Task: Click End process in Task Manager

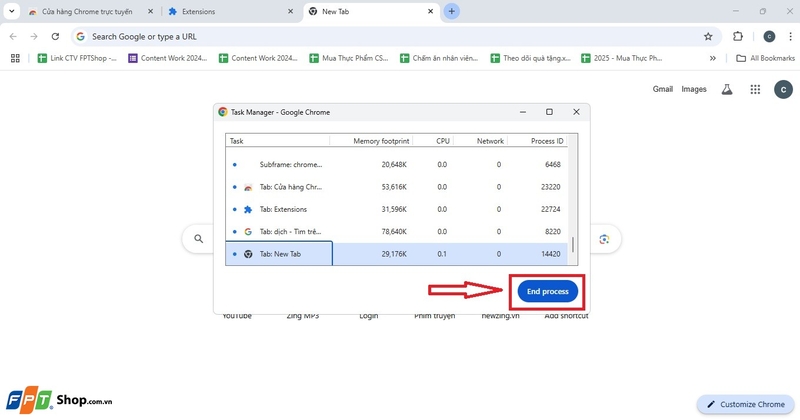Action: click(547, 291)
